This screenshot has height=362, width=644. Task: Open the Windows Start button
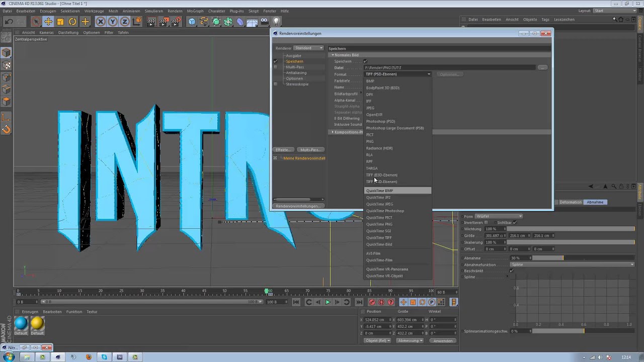[10, 357]
